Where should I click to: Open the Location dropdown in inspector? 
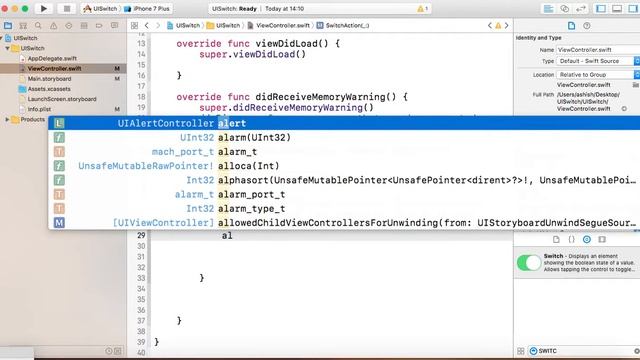tap(598, 75)
